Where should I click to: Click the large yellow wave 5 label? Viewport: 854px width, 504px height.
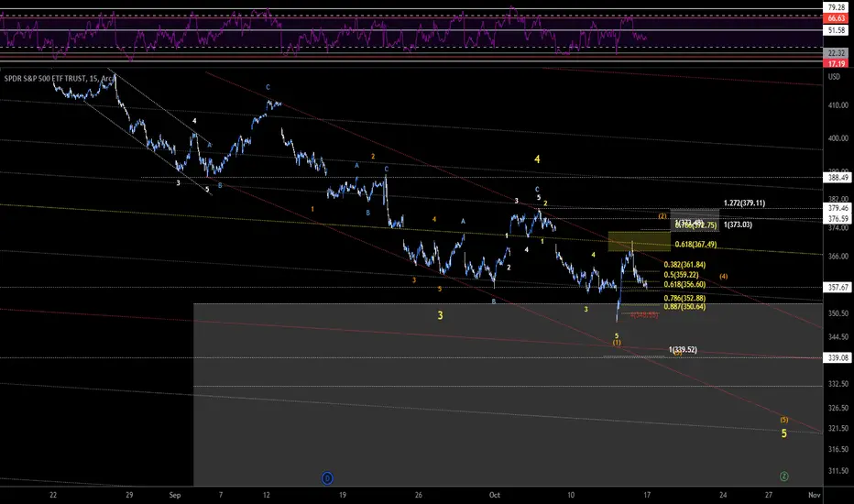click(x=783, y=433)
